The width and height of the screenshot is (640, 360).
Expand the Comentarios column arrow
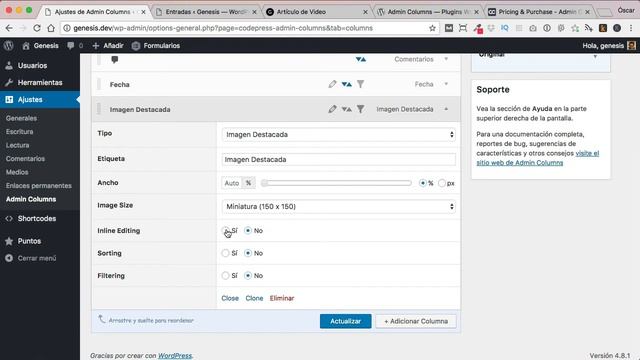pyautogui.click(x=446, y=59)
